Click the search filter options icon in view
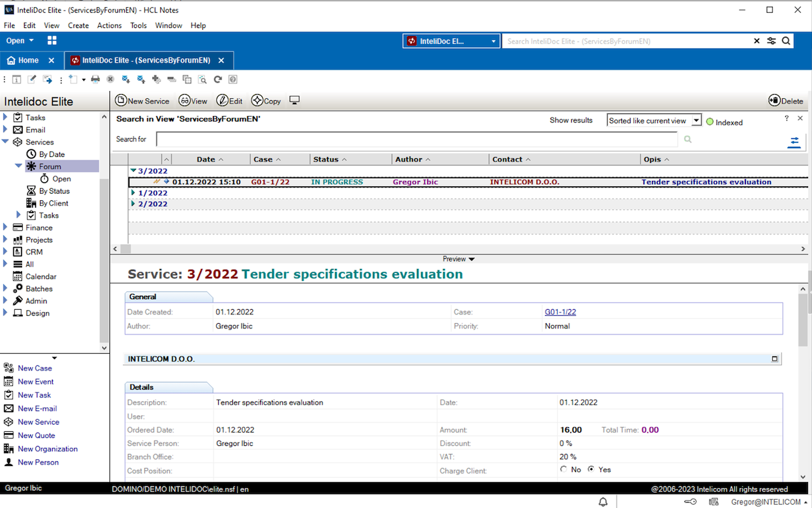812x508 pixels. click(794, 142)
